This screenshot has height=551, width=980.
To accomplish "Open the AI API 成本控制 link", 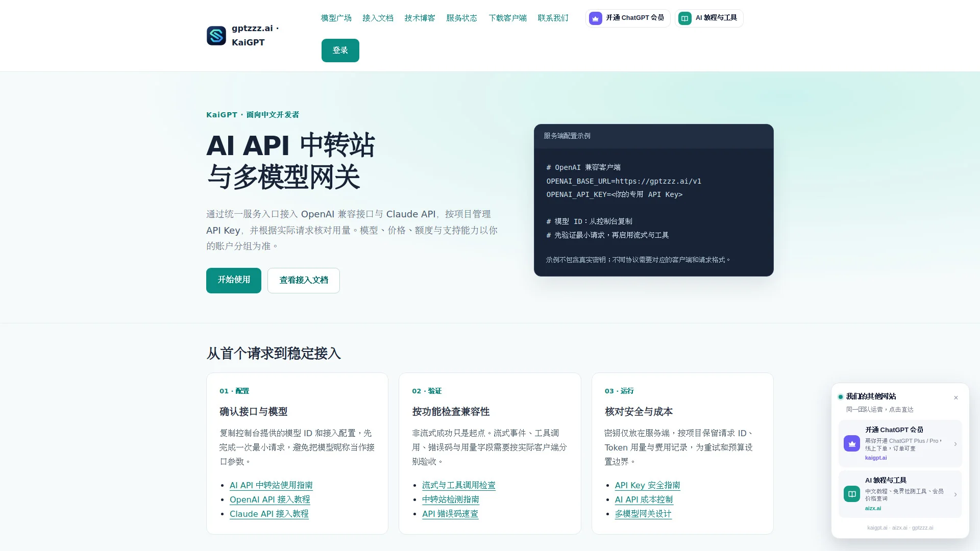I will pos(644,499).
